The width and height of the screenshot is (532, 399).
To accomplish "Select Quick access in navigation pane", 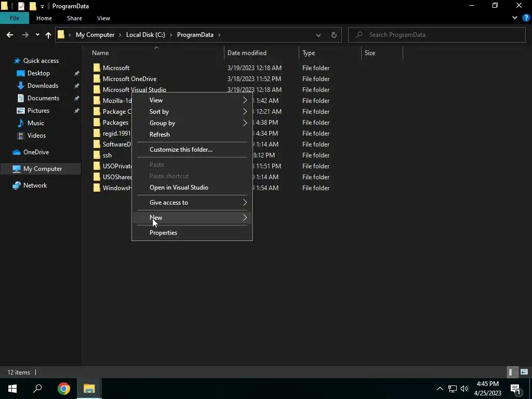I will coord(41,61).
